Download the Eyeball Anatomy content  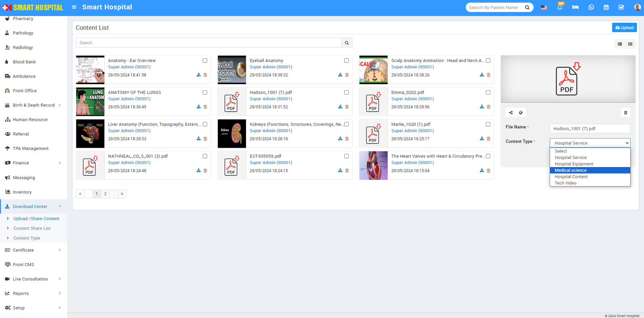pyautogui.click(x=340, y=75)
